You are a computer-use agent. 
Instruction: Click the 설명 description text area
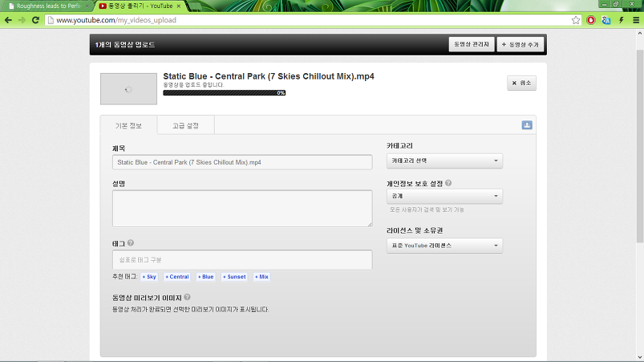coord(242,209)
